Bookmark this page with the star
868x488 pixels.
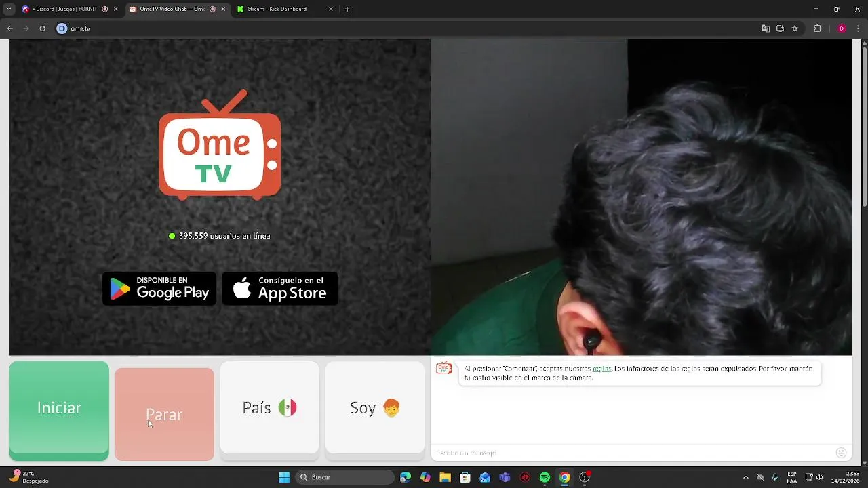pos(795,28)
